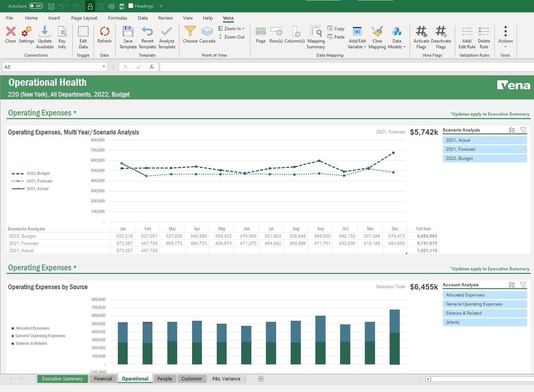Click Zoom Out in Point of View

(231, 37)
